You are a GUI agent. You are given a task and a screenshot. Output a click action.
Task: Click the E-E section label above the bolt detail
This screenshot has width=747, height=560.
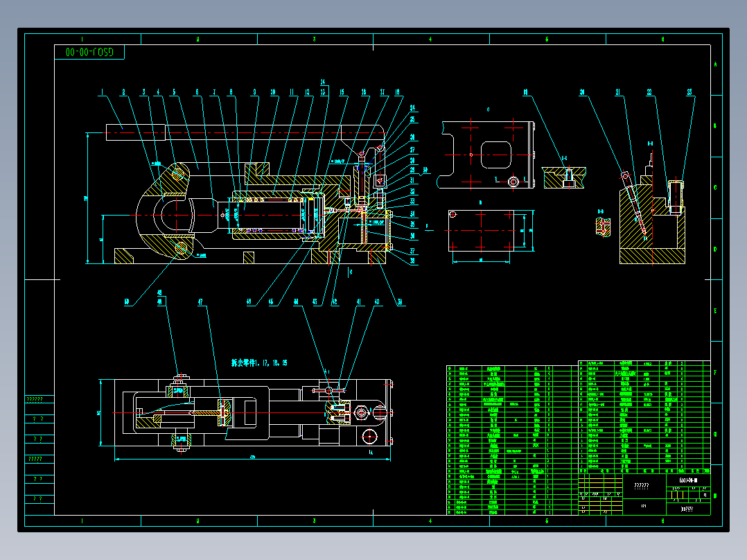pos(565,158)
